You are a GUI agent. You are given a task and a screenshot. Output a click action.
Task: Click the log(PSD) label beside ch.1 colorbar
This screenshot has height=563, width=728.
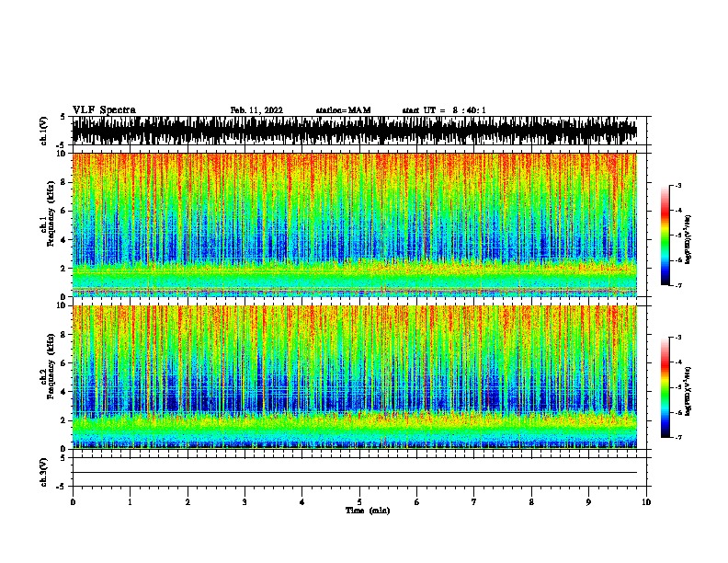tap(688, 240)
